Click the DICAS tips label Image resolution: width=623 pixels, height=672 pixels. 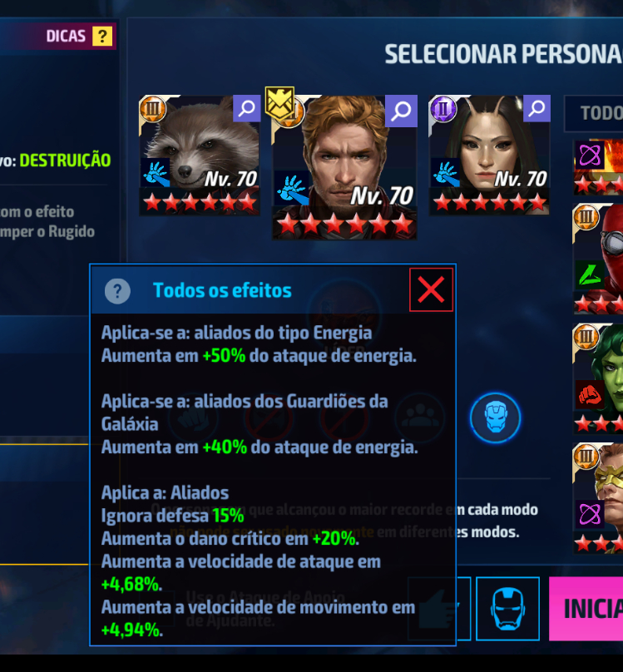coord(66,36)
